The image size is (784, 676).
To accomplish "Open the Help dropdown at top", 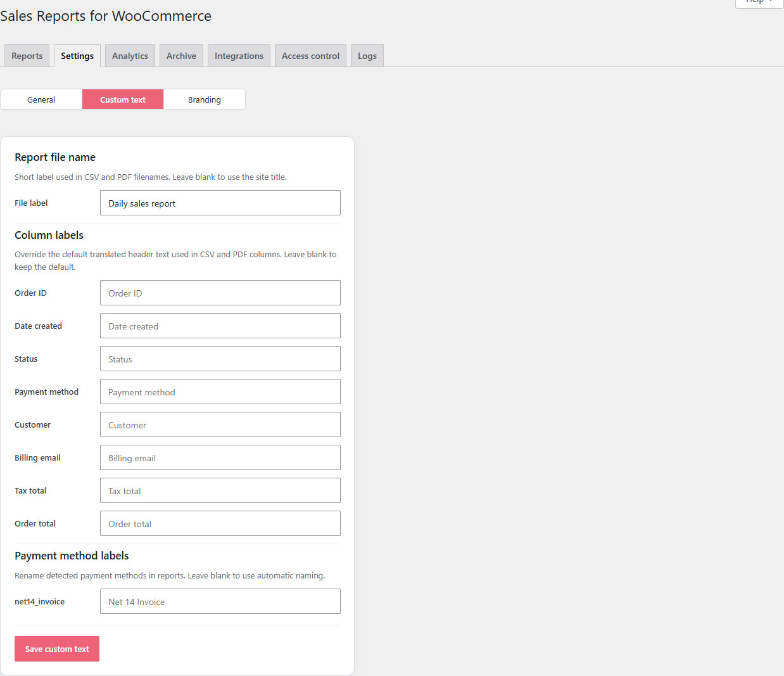I will pos(759,3).
